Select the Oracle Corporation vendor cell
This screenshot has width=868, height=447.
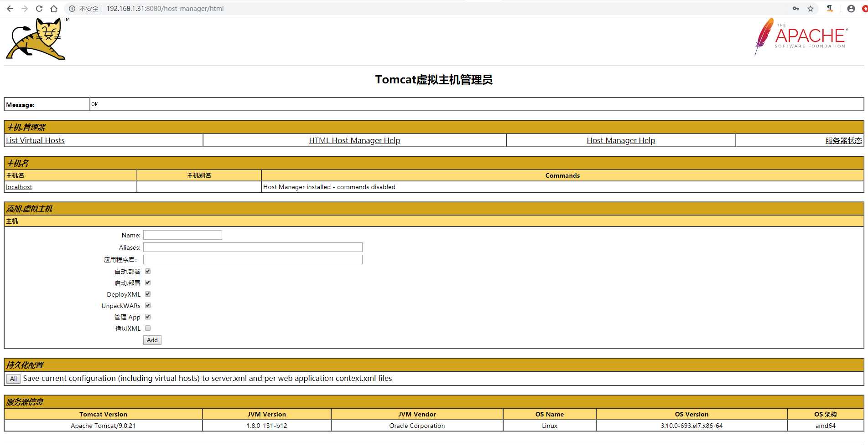coord(417,426)
